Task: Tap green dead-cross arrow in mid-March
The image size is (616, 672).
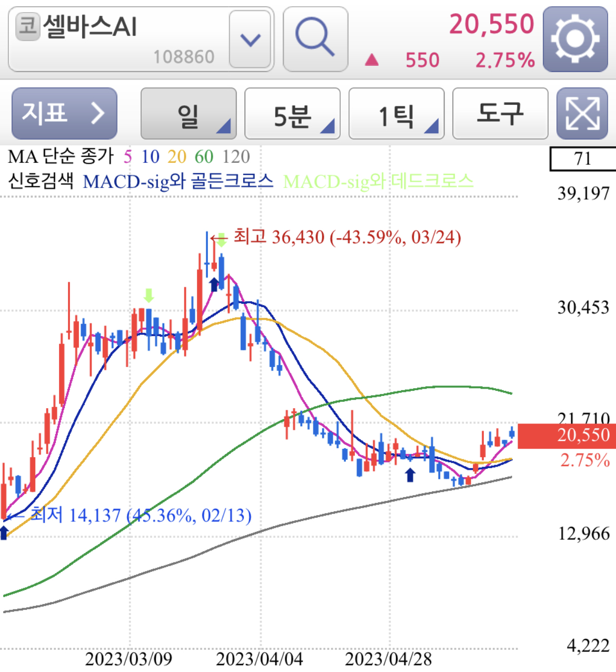Action: [x=149, y=295]
